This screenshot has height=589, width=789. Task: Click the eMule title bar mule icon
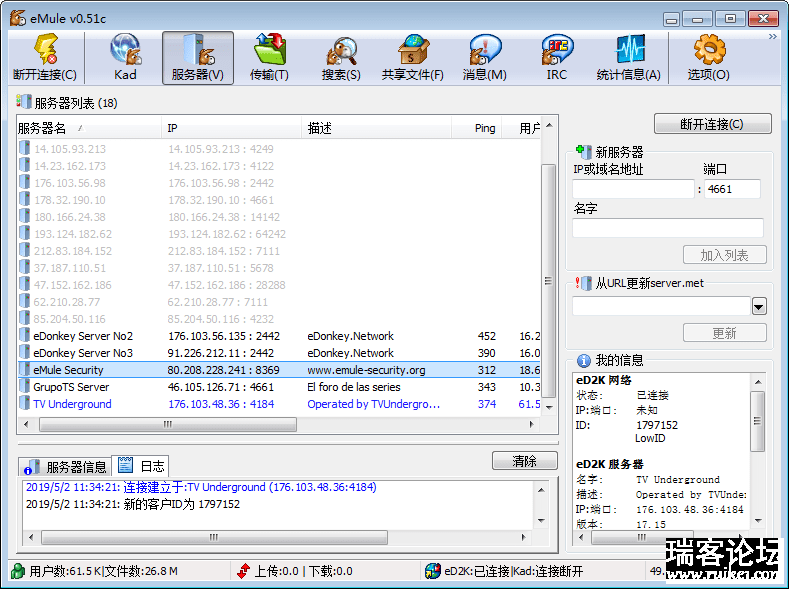click(18, 19)
